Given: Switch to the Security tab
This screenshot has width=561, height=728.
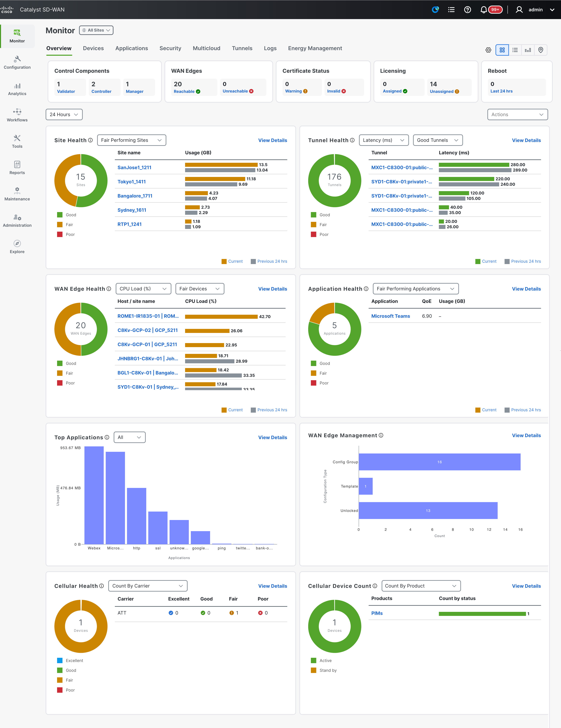Looking at the screenshot, I should tap(170, 48).
